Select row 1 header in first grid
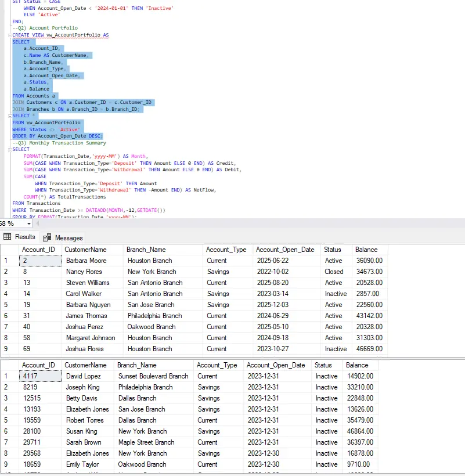This screenshot has width=465, height=476. coord(10,261)
